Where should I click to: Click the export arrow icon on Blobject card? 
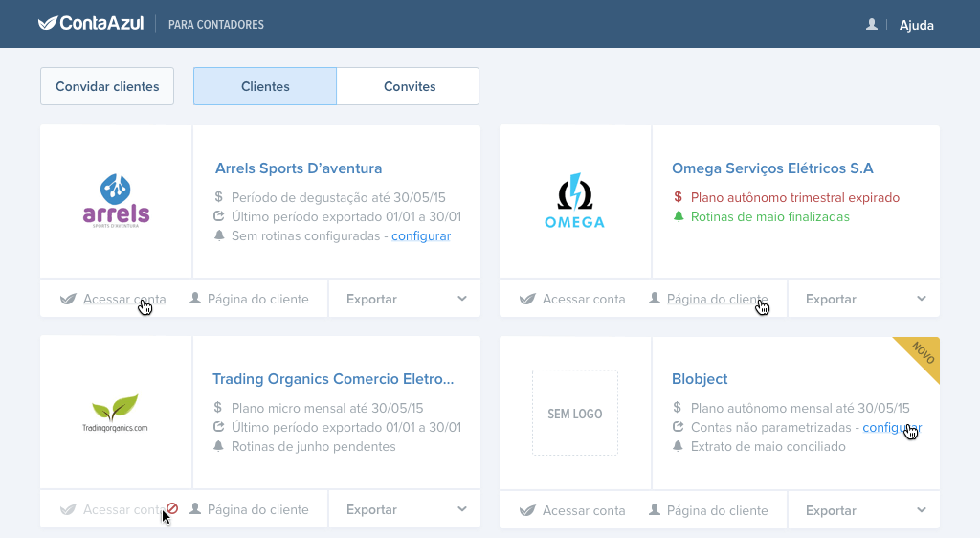[679, 427]
